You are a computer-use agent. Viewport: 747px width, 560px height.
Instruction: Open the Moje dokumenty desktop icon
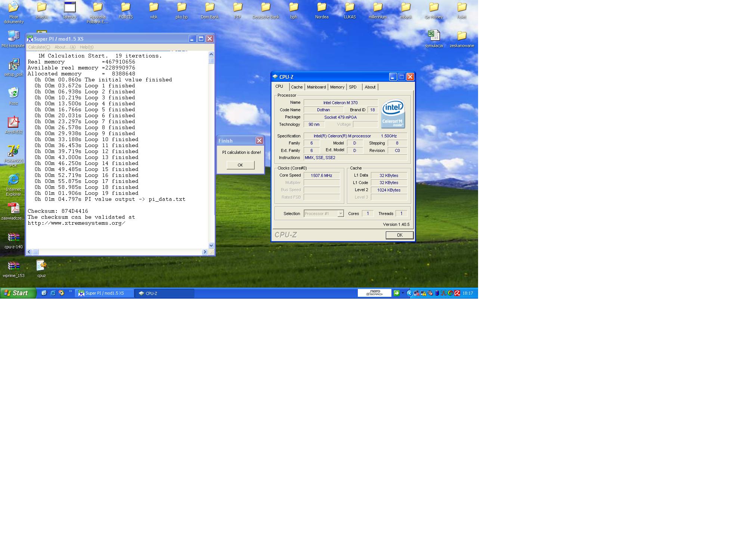13,12
